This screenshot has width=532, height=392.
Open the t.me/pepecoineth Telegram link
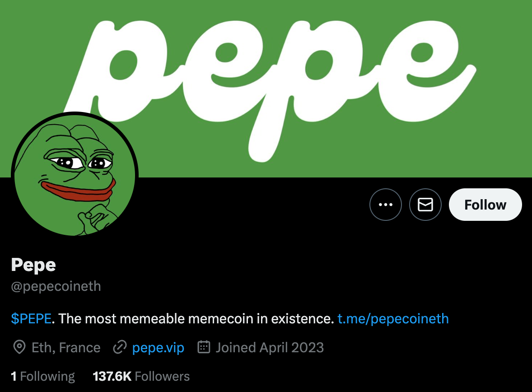[393, 319]
